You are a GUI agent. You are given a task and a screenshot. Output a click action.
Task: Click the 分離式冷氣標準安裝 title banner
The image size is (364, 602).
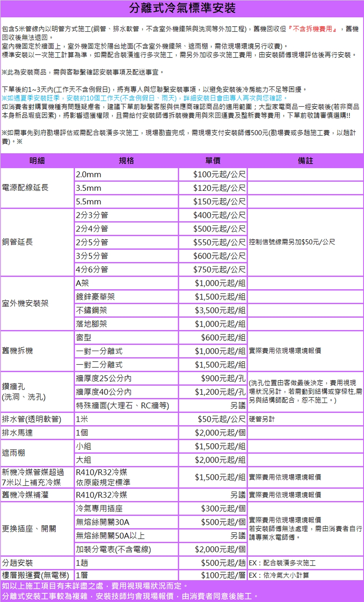pos(182,8)
